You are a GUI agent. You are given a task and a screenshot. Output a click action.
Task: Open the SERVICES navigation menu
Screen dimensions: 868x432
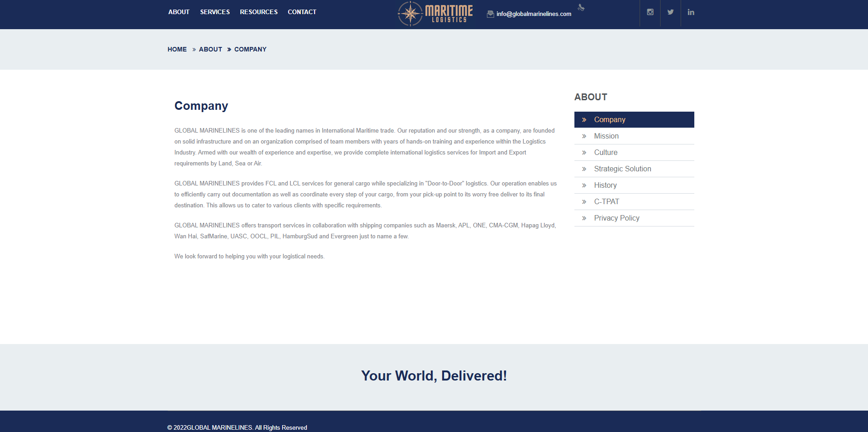215,12
